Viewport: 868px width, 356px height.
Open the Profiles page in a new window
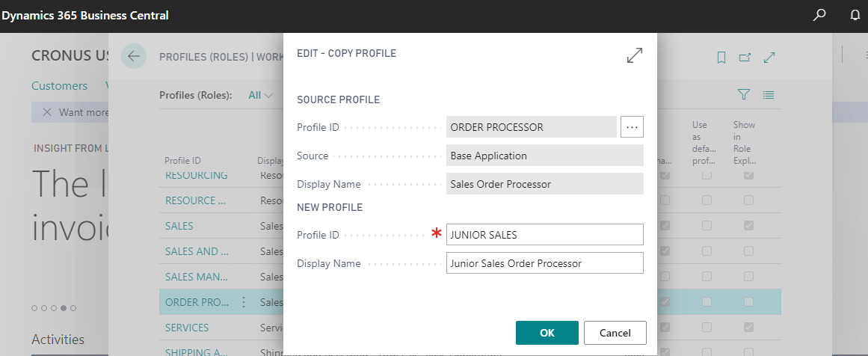(x=745, y=57)
